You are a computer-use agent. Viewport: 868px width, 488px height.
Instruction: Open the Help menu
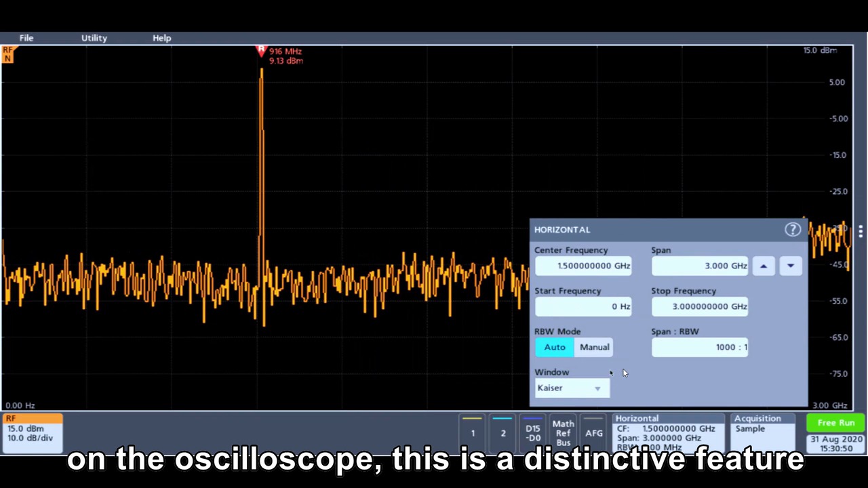[x=161, y=37]
